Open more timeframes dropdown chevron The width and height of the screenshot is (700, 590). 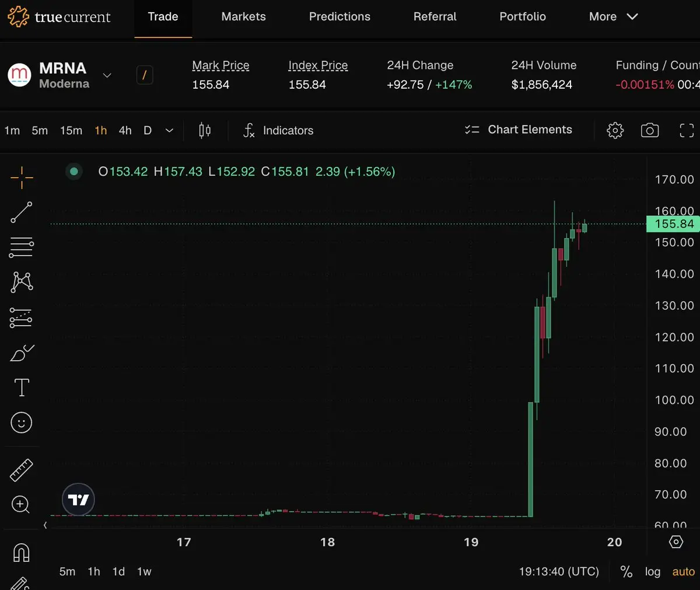(x=169, y=130)
